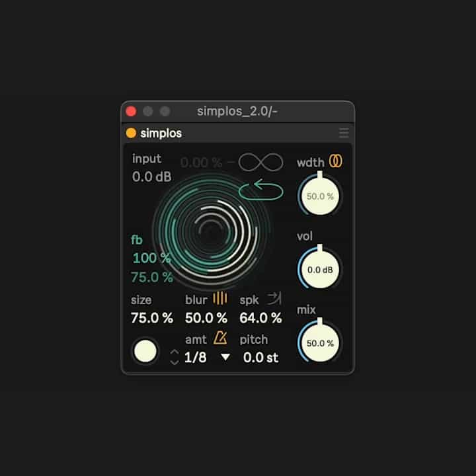This screenshot has width=476, height=476.
Task: Click the green feedback loop arrow icon
Action: [260, 191]
